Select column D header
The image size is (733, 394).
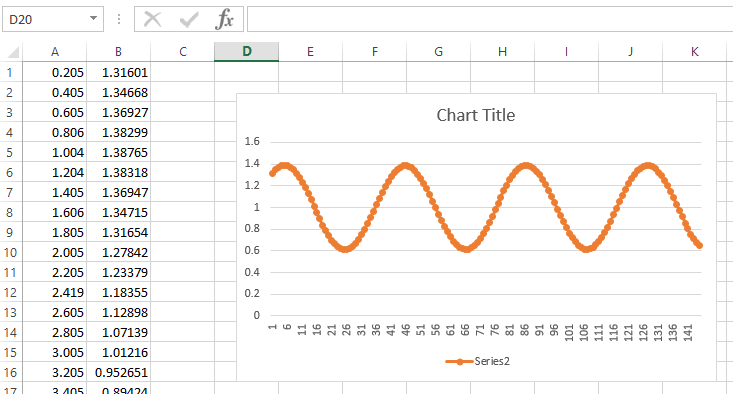[x=246, y=51]
